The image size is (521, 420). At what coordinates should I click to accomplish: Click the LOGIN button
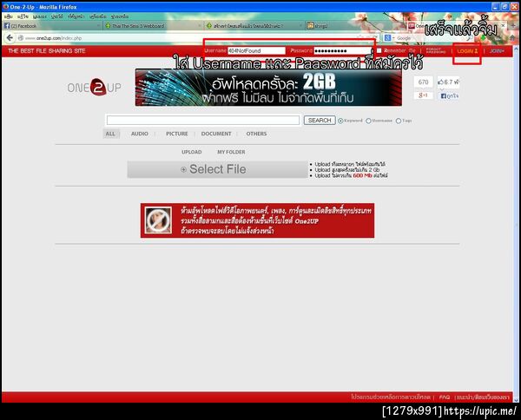coord(467,51)
